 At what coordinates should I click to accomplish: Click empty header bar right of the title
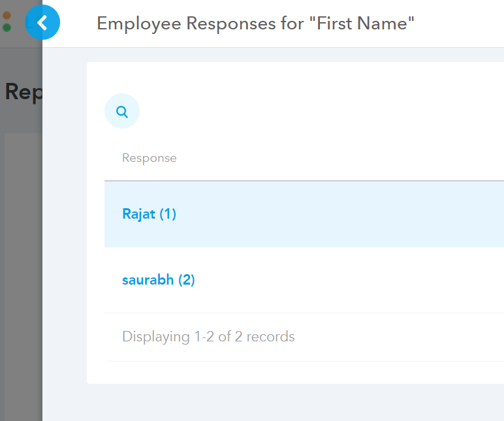pos(459,23)
